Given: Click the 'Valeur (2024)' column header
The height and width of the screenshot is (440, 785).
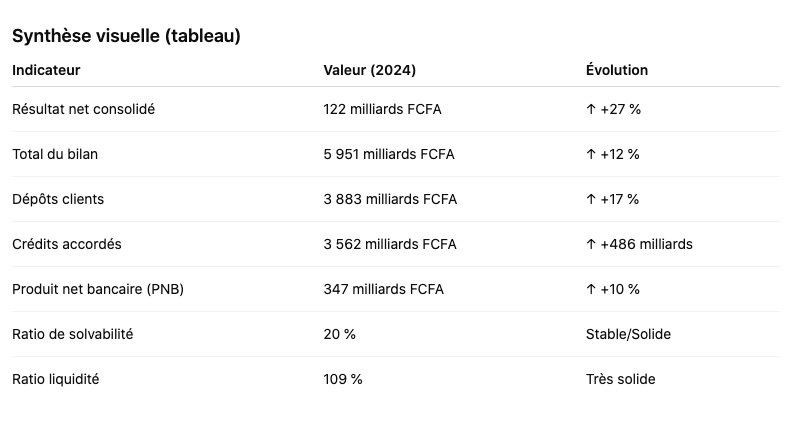Looking at the screenshot, I should point(370,70).
